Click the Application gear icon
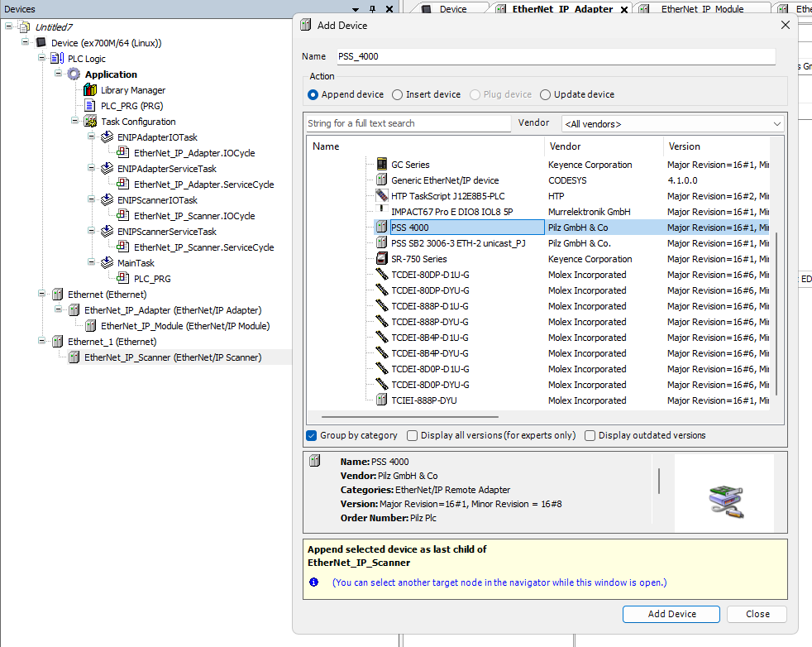The height and width of the screenshot is (647, 812). [74, 74]
